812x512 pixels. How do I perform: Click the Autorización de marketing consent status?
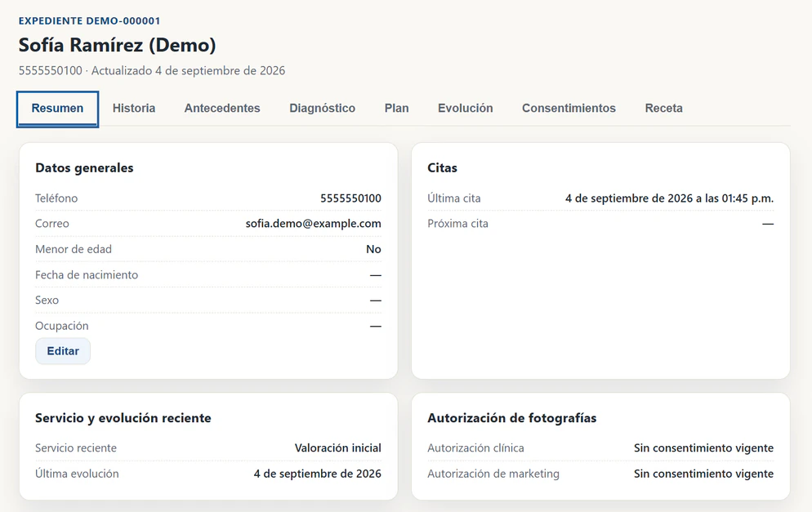pos(704,474)
